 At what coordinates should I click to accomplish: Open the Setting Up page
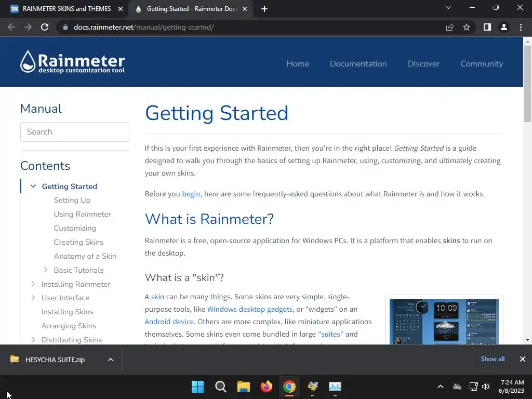coord(72,200)
